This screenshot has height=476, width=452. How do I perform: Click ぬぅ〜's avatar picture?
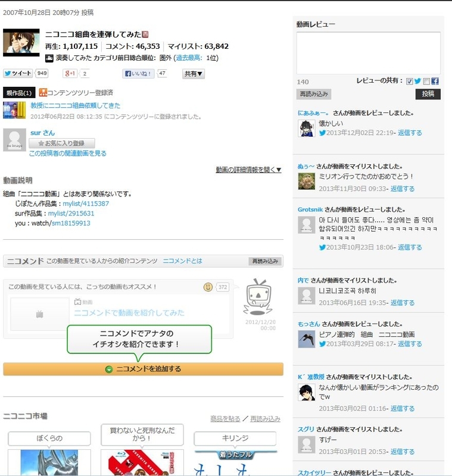point(307,181)
